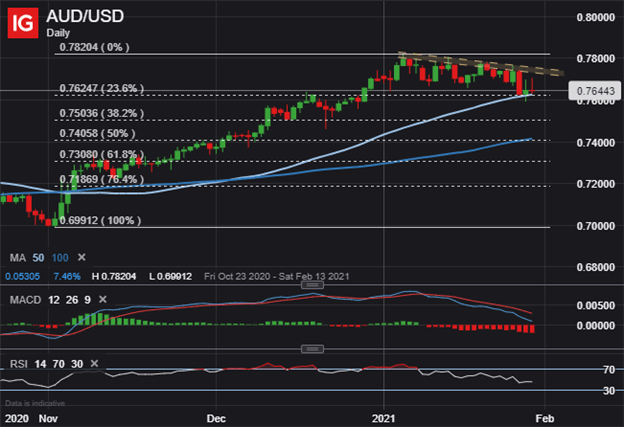Screen dimensions: 624x427
Task: Click the 0.72000 price axis label
Action: coord(595,184)
